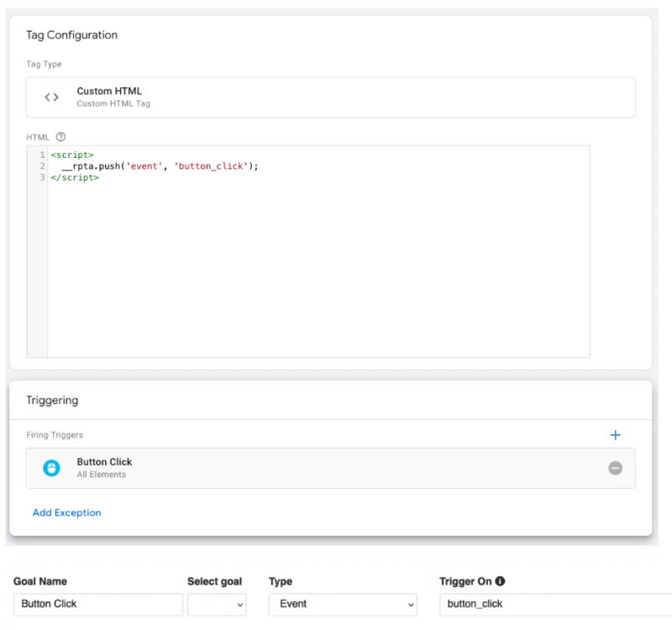672x630 pixels.
Task: Click the Custom HTML code brackets icon
Action: [51, 97]
